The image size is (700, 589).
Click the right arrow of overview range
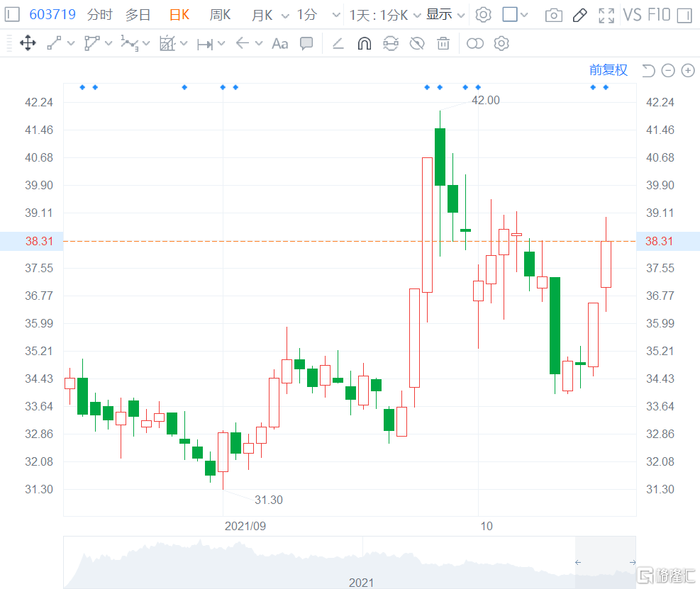tap(633, 562)
